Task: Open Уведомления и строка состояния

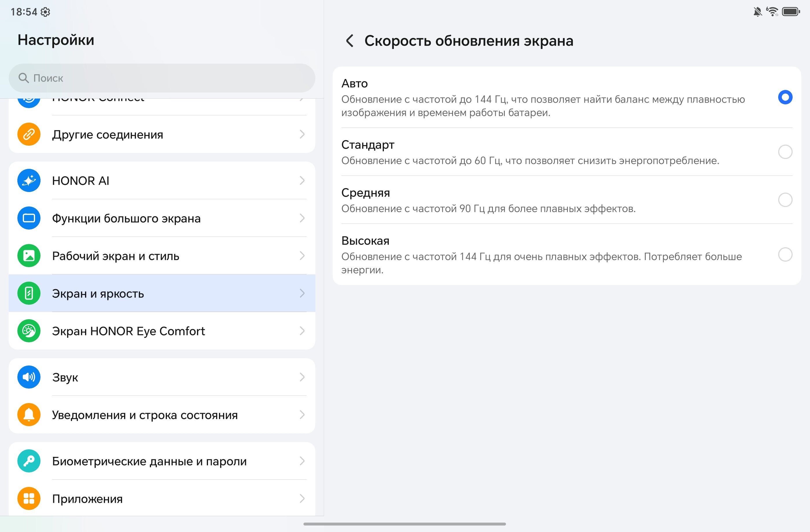Action: (162, 415)
